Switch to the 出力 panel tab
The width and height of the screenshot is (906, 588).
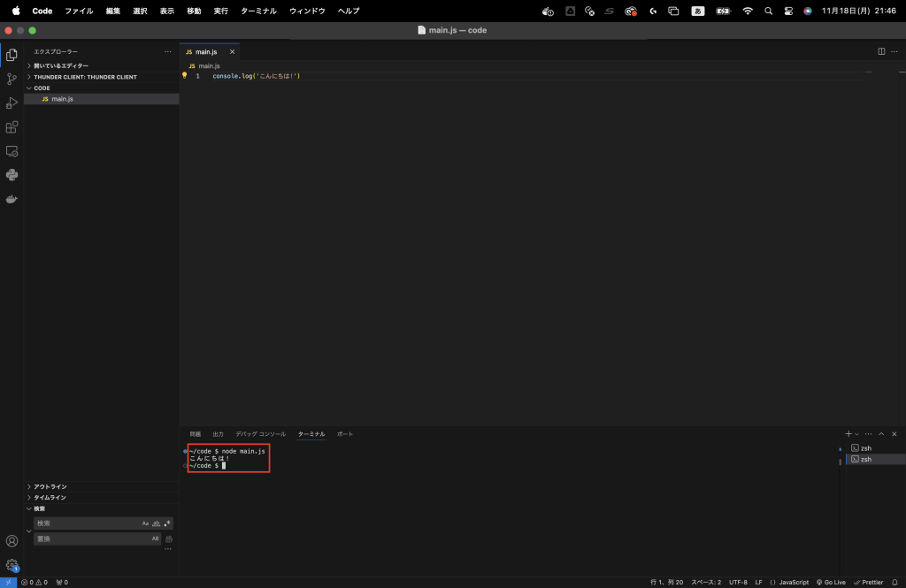coord(218,434)
